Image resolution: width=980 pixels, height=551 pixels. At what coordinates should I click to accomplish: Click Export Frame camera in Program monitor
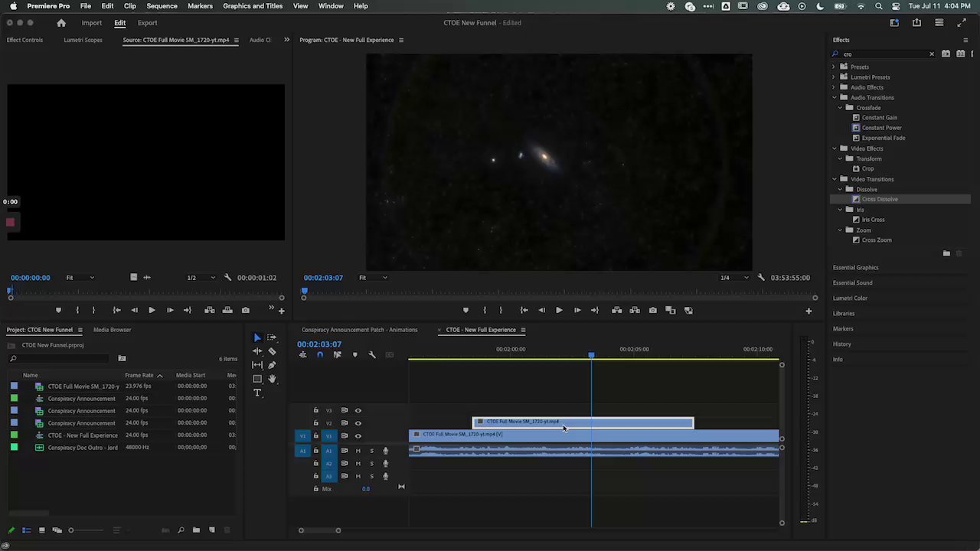click(x=652, y=311)
